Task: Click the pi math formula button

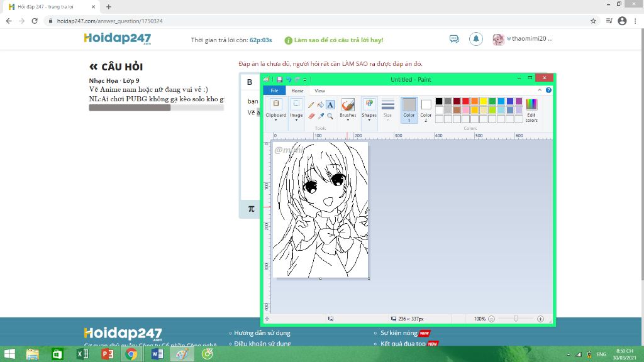Action: 252,209
